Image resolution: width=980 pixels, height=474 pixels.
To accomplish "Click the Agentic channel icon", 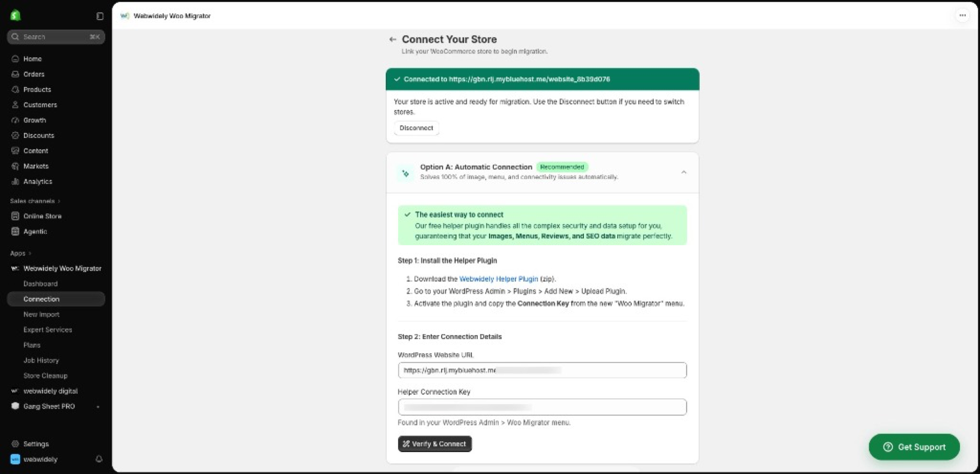I will (x=15, y=231).
